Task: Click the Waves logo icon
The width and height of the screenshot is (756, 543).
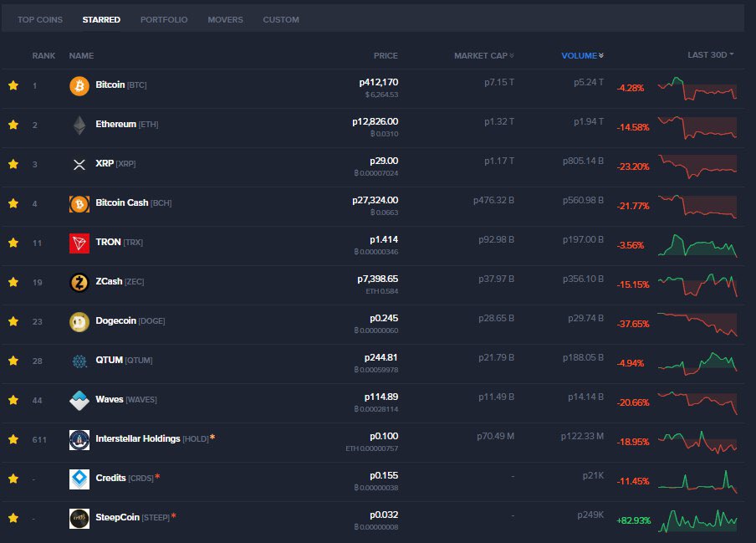Action: click(x=79, y=401)
